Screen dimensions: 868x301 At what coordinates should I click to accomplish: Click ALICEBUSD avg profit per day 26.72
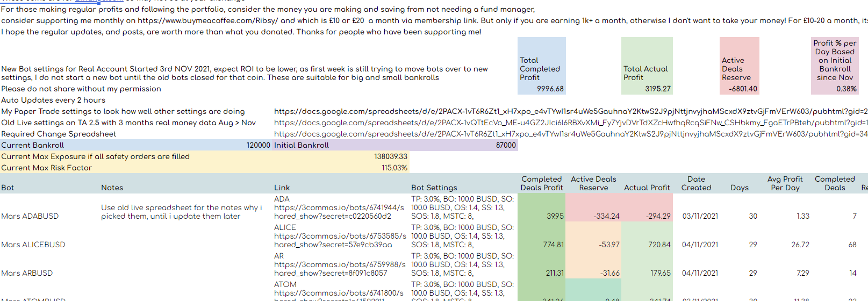tap(800, 245)
